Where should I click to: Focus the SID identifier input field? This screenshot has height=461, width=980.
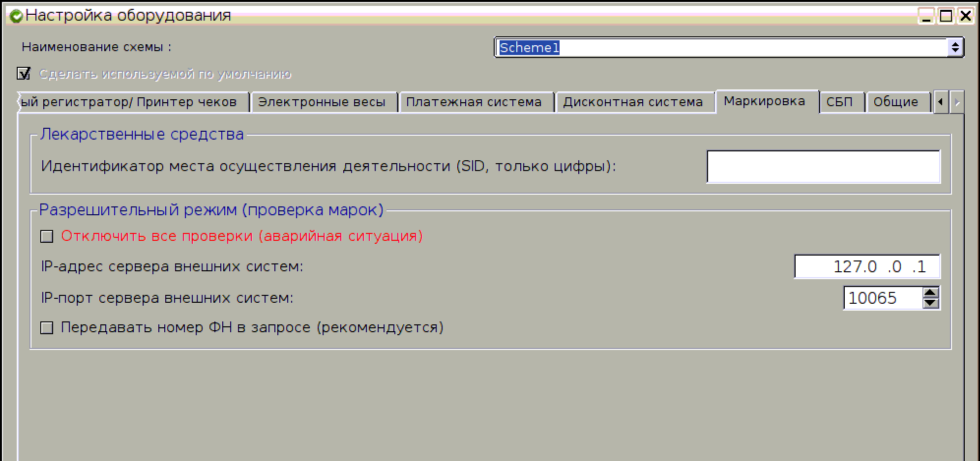823,167
